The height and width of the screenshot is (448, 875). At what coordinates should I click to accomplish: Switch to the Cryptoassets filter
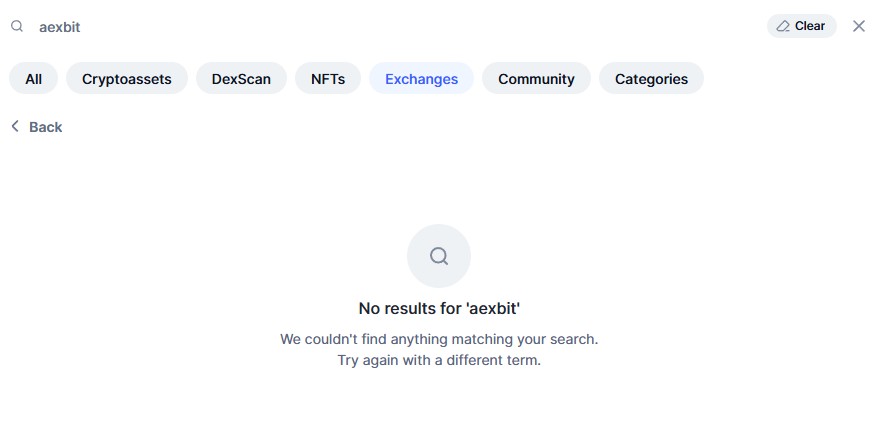(127, 79)
